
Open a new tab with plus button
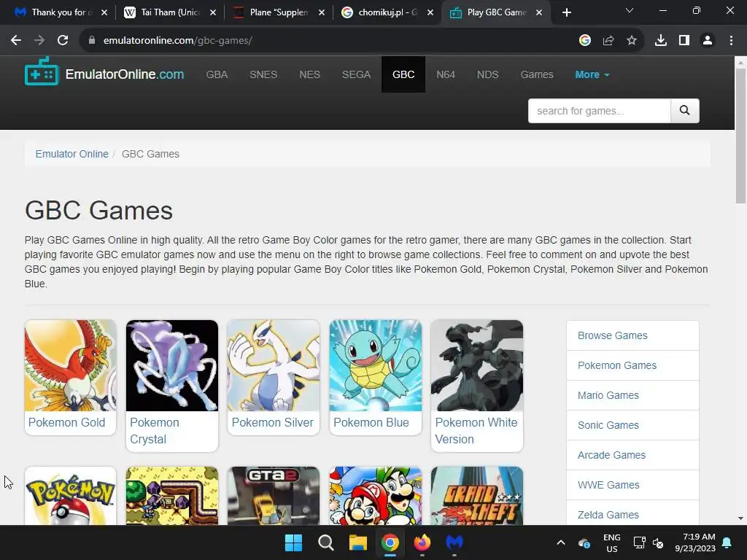click(566, 12)
